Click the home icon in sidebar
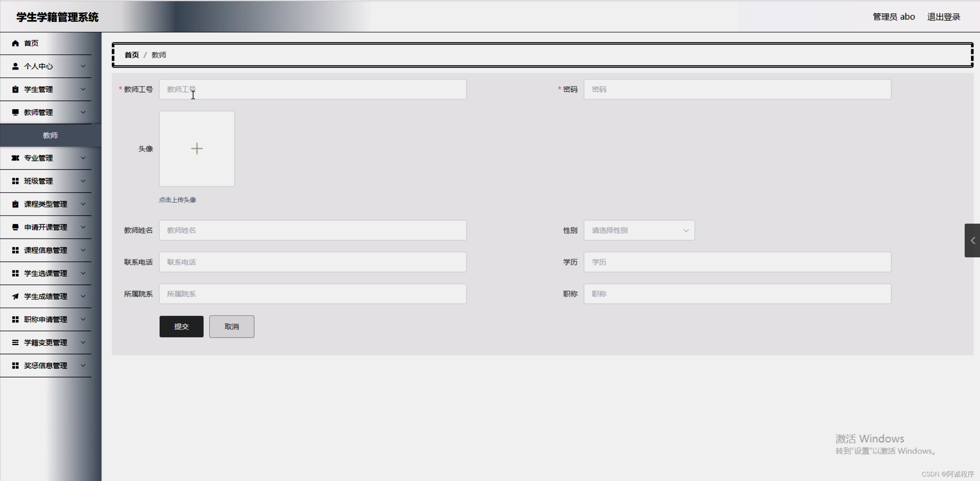 (15, 43)
